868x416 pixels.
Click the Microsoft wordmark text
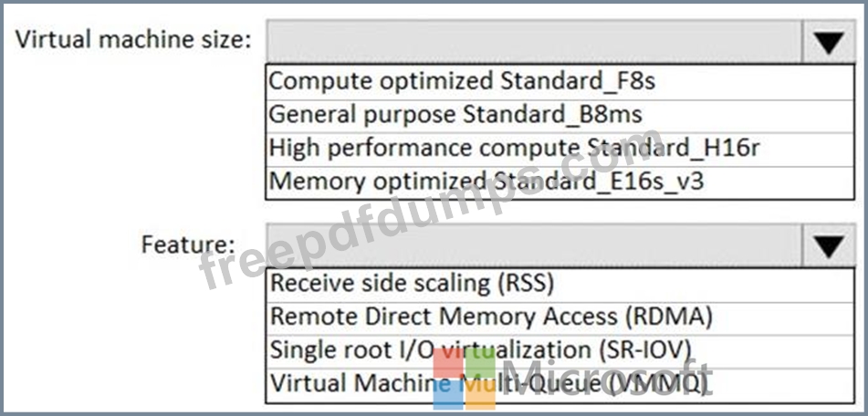click(607, 378)
